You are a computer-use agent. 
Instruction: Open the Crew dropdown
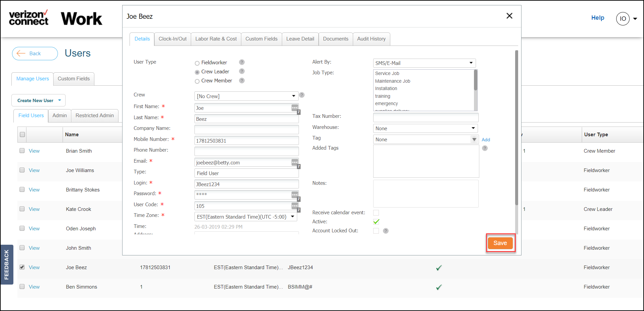click(246, 96)
